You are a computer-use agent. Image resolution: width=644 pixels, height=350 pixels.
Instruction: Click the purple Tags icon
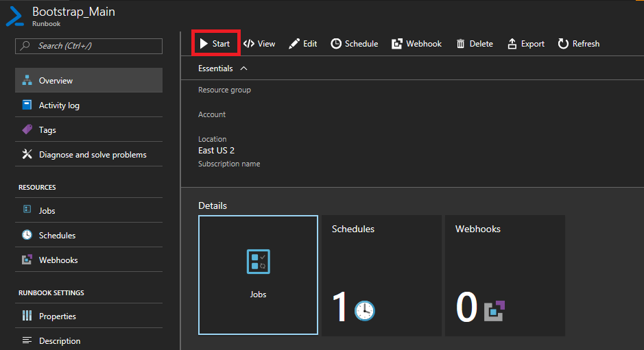tap(27, 129)
